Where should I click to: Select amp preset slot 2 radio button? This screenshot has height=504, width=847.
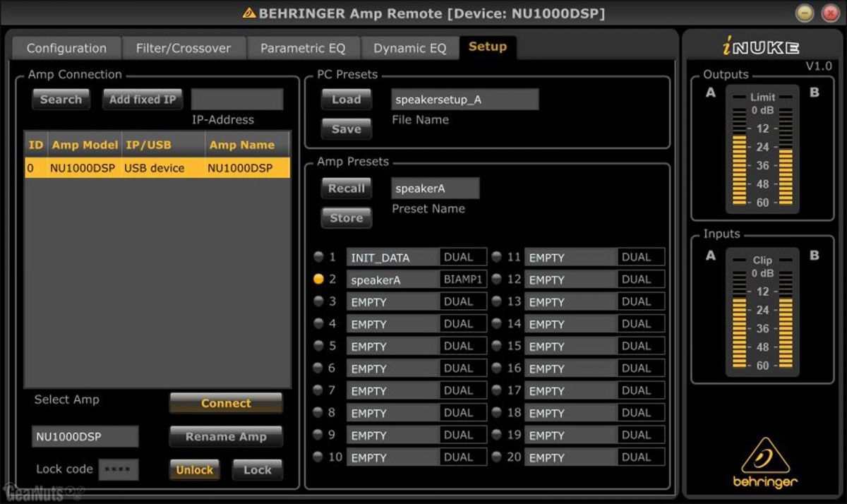[x=318, y=280]
